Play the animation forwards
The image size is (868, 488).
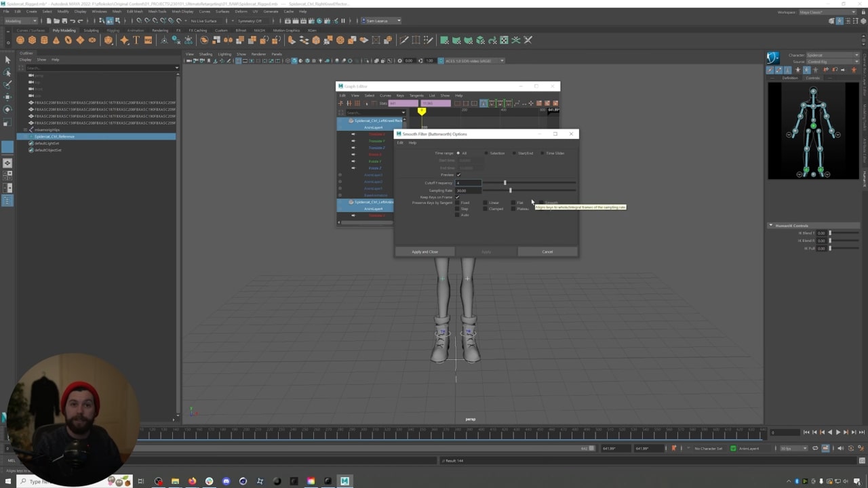837,432
